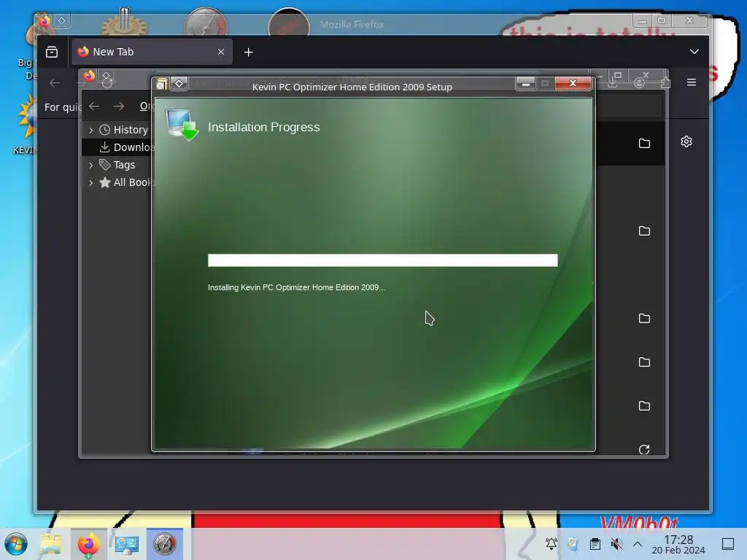Click the installation progress bar
This screenshot has width=747, height=560.
click(382, 260)
